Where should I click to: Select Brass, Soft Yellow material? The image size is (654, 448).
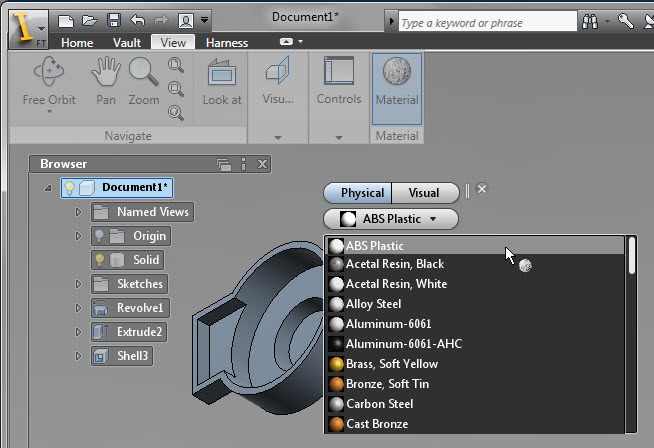[x=475, y=364]
